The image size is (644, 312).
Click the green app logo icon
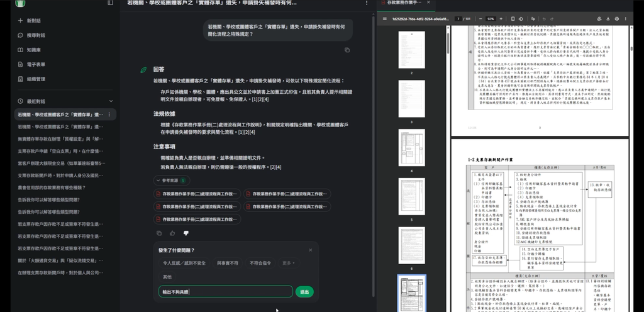tap(20, 3)
